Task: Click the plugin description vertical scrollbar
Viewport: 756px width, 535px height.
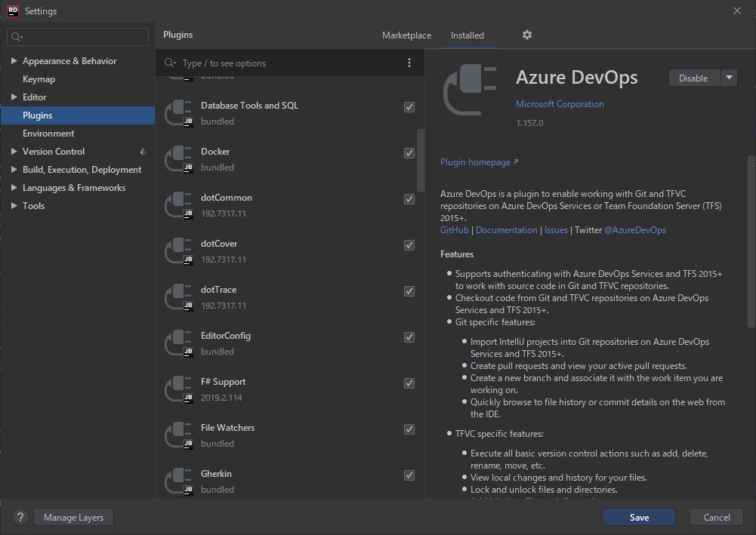Action: click(x=751, y=241)
